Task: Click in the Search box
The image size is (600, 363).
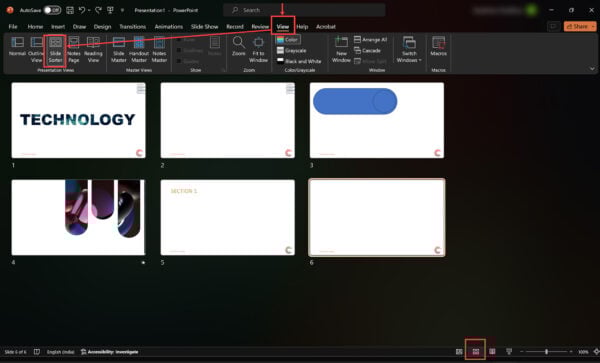Action: tap(304, 10)
